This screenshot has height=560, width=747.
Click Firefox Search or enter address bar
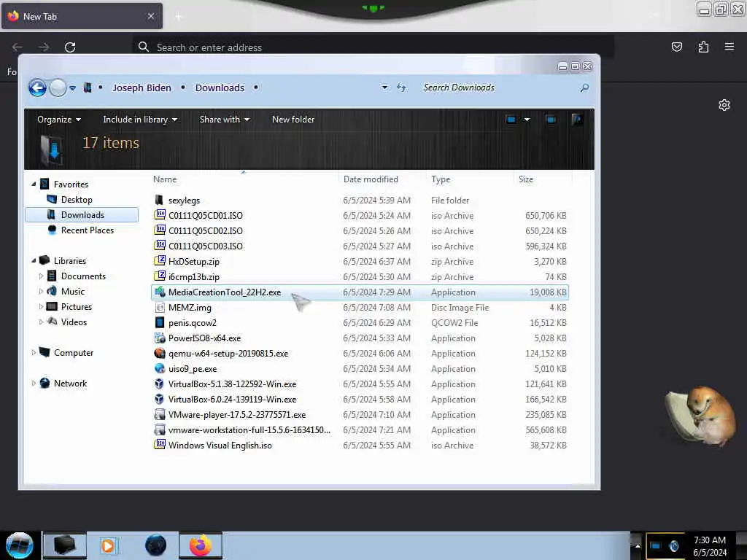[x=373, y=47]
